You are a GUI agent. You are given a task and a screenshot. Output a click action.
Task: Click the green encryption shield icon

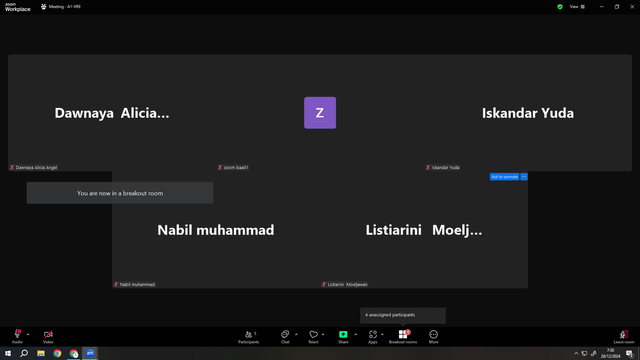[x=560, y=7]
